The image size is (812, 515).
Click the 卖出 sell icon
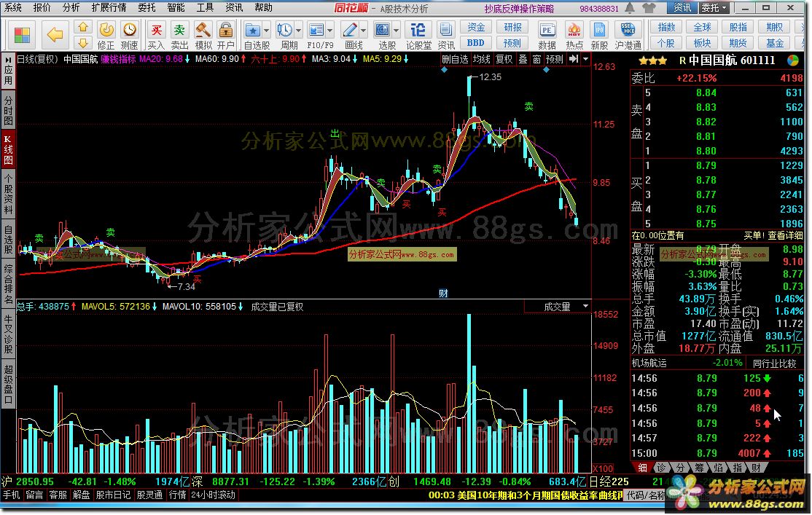click(x=180, y=35)
